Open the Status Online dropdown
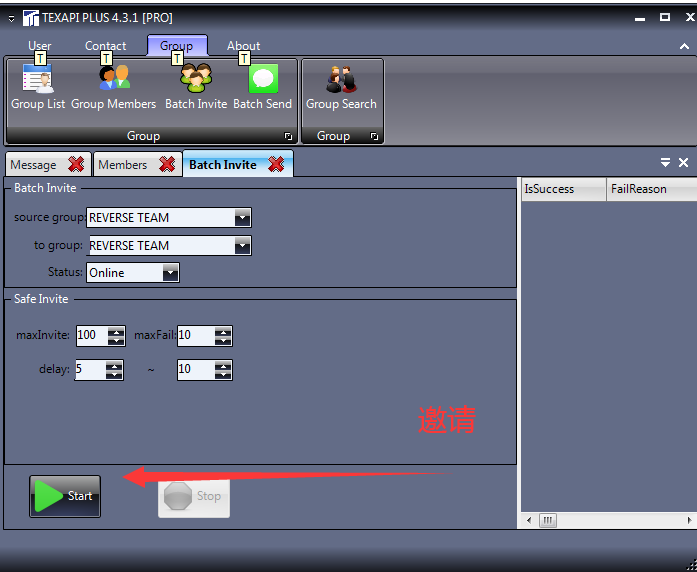Viewport: 697px width, 572px height. 170,272
